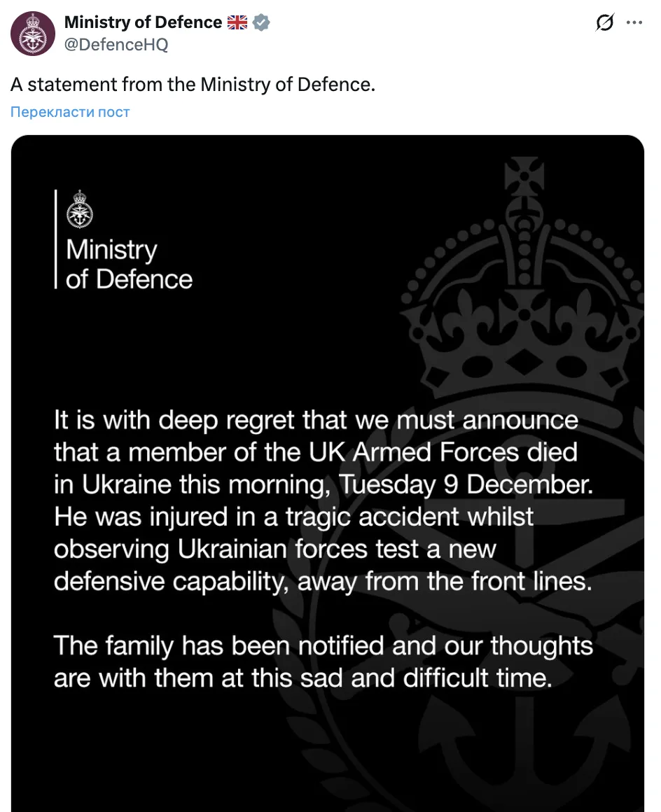
Task: Click the Ministry of Defence profile avatar
Action: tap(32, 33)
